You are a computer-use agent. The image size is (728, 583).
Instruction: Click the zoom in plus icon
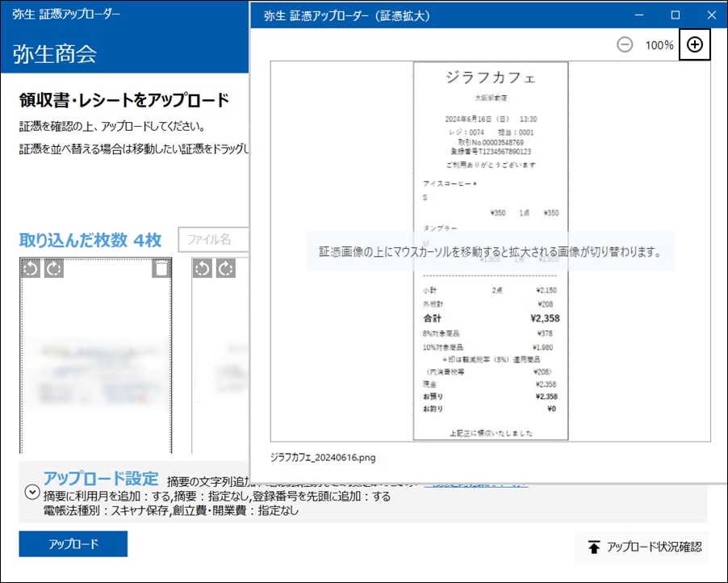694,45
